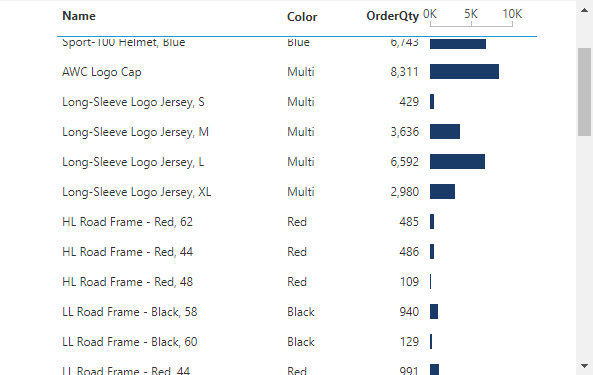This screenshot has height=375, width=593.
Task: Click the scrollbar up arrow
Action: [584, 11]
